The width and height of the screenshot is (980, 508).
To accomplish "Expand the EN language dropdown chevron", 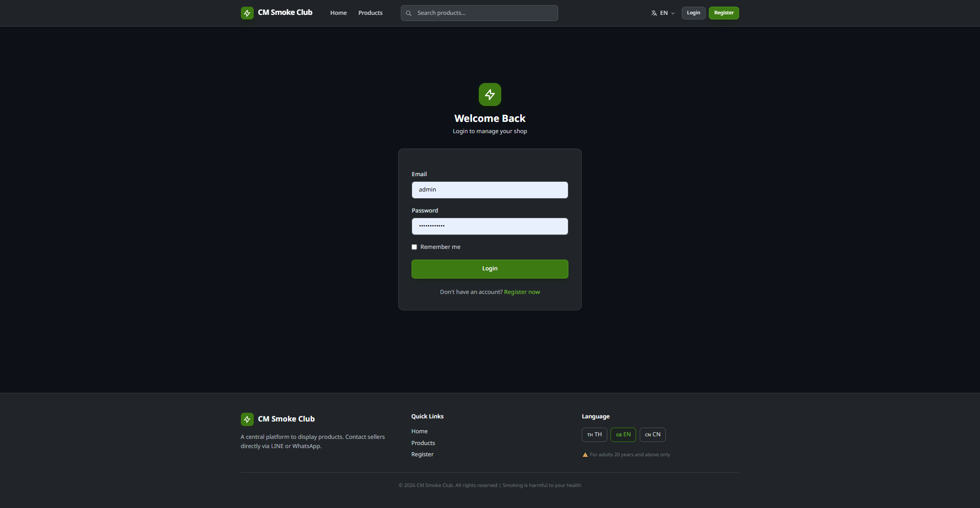I will (673, 13).
